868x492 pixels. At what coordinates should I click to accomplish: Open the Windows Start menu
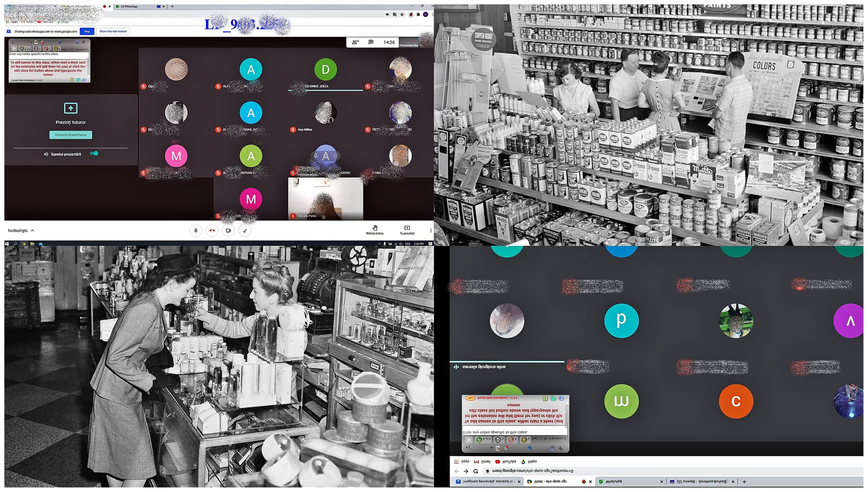tap(7, 244)
